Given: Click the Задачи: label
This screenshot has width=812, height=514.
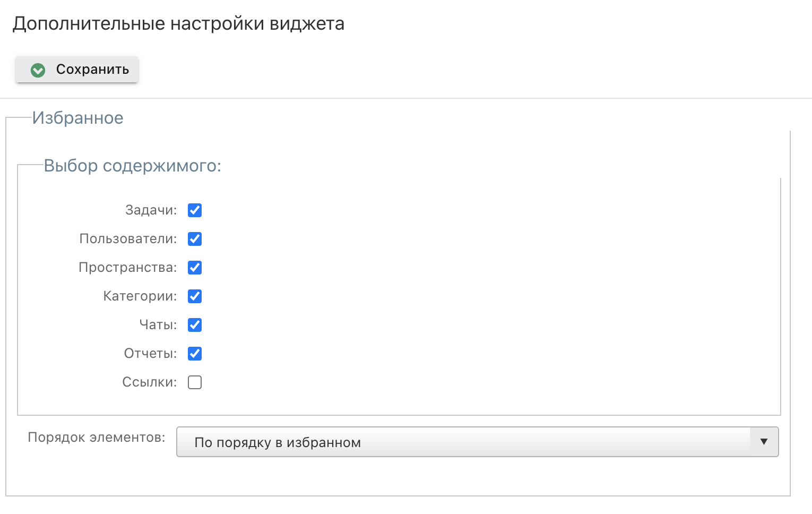Looking at the screenshot, I should coord(151,210).
